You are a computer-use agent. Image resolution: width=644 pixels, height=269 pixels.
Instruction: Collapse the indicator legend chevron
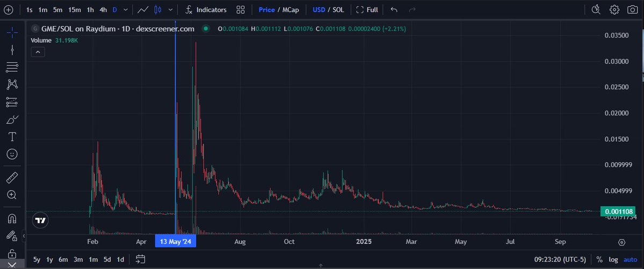[x=38, y=52]
